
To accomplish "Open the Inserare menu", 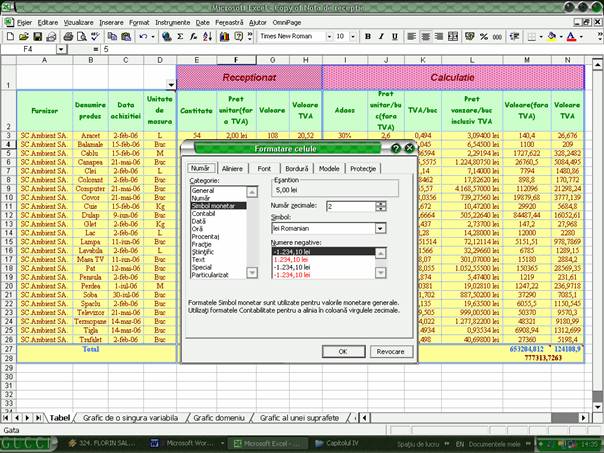I will click(111, 22).
